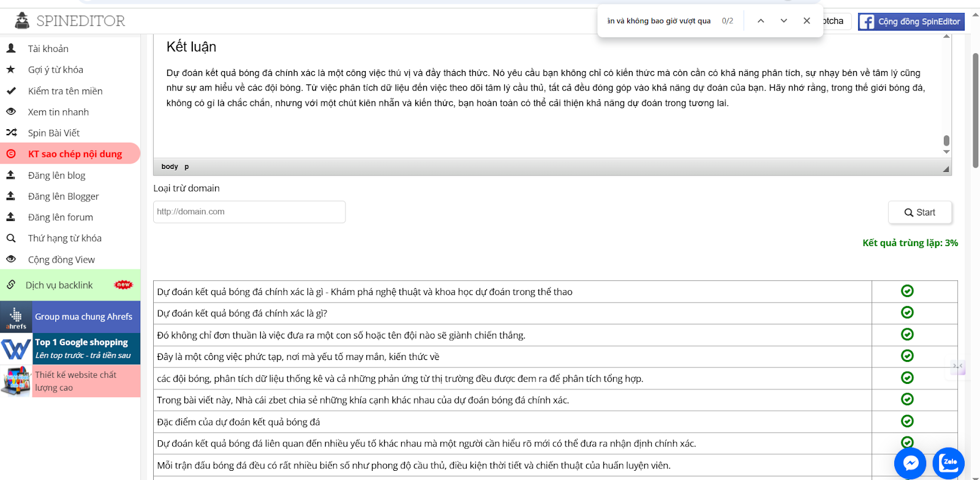Click the upload icon beside Đăng lên forum
This screenshot has width=980, height=480.
click(11, 217)
